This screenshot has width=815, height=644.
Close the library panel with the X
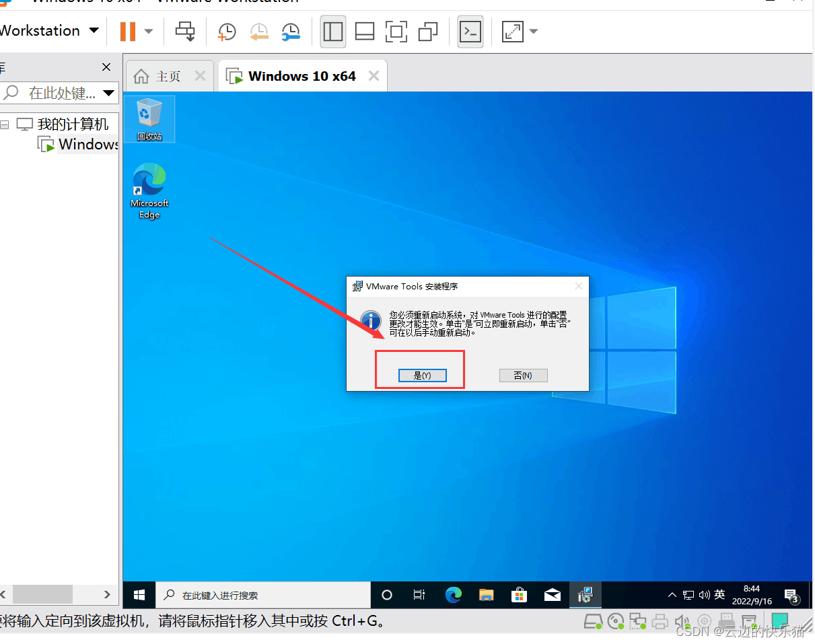click(x=106, y=67)
